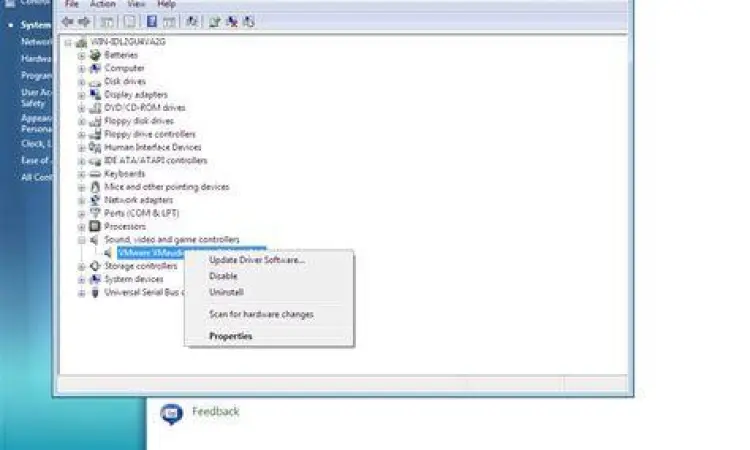
Task: Select Mice and other pointing devices row
Action: point(166,187)
